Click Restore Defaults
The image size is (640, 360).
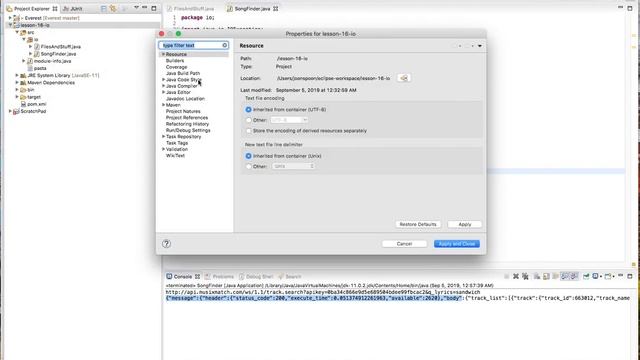[418, 224]
